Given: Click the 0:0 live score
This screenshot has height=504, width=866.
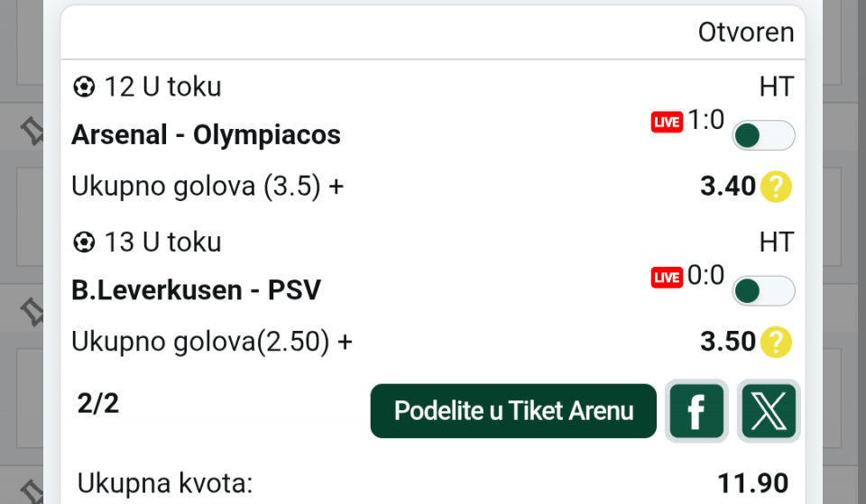Looking at the screenshot, I should [x=706, y=275].
